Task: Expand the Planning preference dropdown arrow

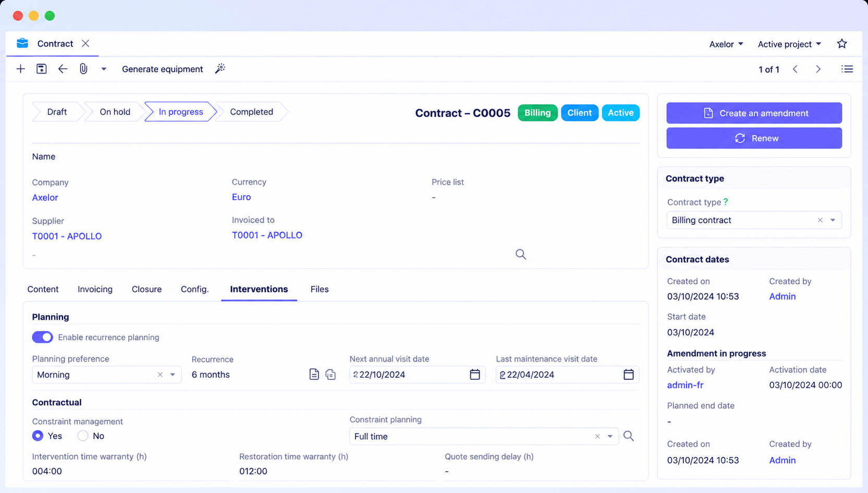Action: (173, 375)
